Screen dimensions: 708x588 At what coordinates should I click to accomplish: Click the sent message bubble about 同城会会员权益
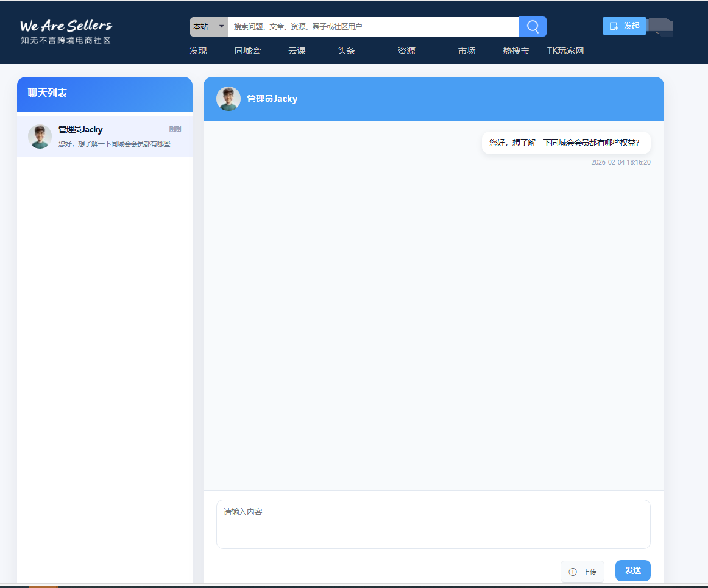pyautogui.click(x=565, y=143)
